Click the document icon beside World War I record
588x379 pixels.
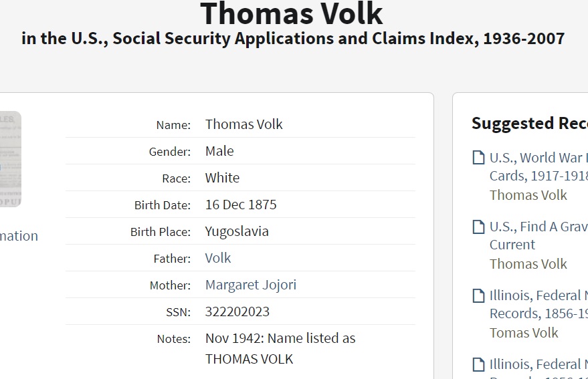click(478, 158)
